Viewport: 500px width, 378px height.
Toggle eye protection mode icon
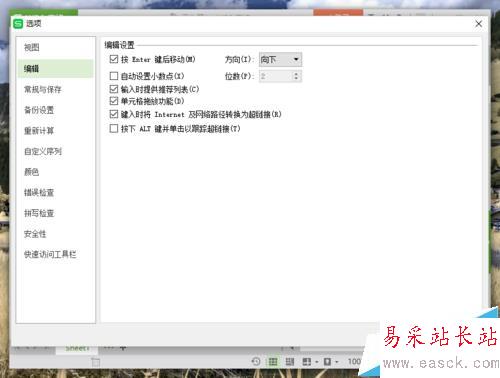point(327,362)
